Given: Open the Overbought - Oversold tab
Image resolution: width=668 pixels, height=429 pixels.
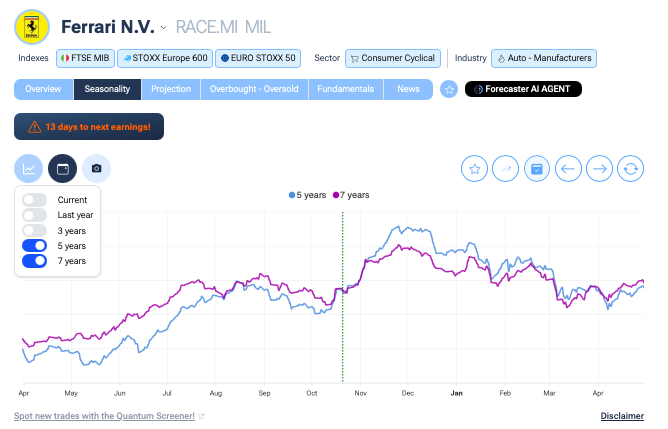Looking at the screenshot, I should click(x=254, y=89).
